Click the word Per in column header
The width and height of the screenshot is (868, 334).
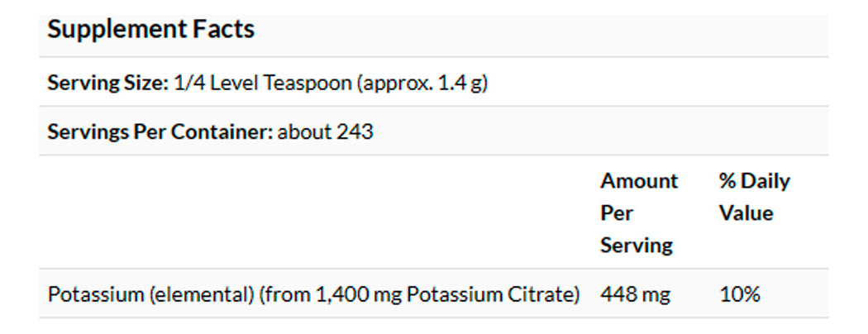point(616,213)
